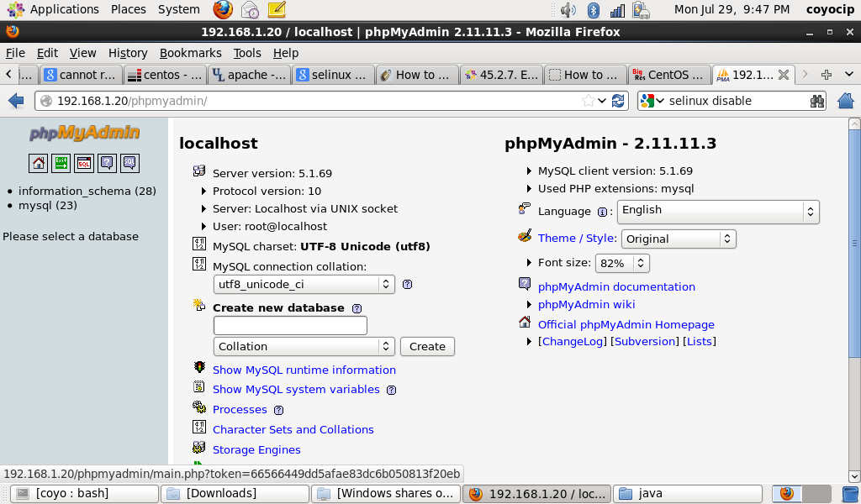
Task: Click help icon next to Create new database
Action: coord(357,308)
